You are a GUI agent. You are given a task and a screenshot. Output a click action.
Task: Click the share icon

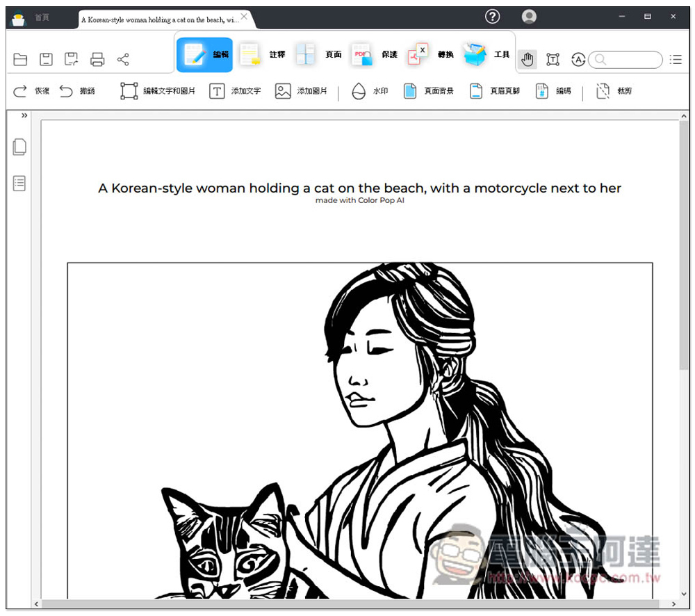click(123, 60)
